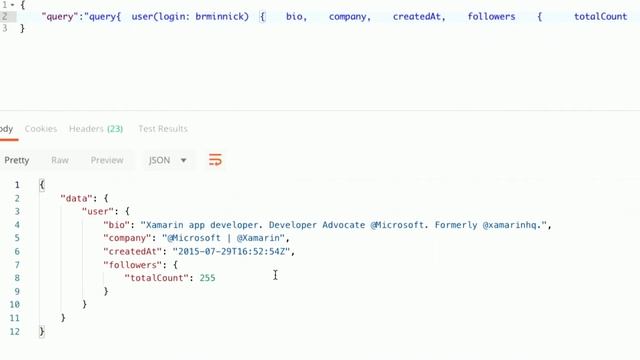Click user(login: brminnick) in request query
This screenshot has height=360, width=640.
(190, 17)
